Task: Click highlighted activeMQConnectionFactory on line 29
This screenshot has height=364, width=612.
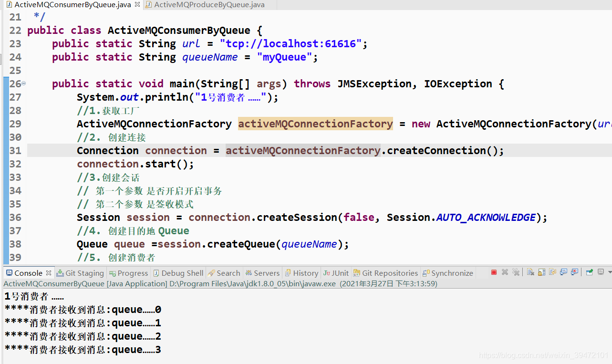Action: coord(315,124)
